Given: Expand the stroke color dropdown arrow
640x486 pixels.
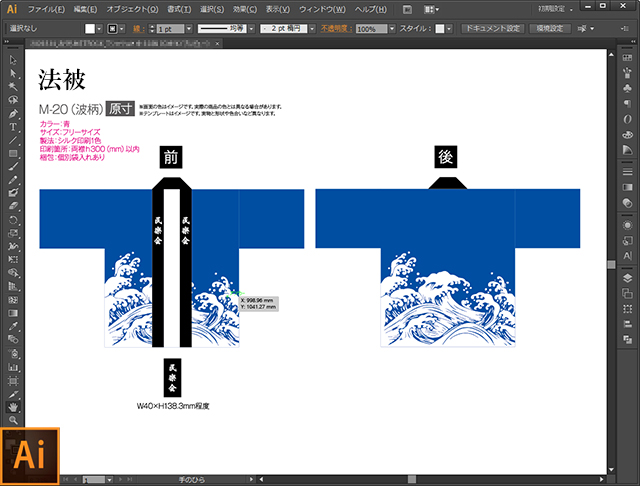Looking at the screenshot, I should point(122,29).
